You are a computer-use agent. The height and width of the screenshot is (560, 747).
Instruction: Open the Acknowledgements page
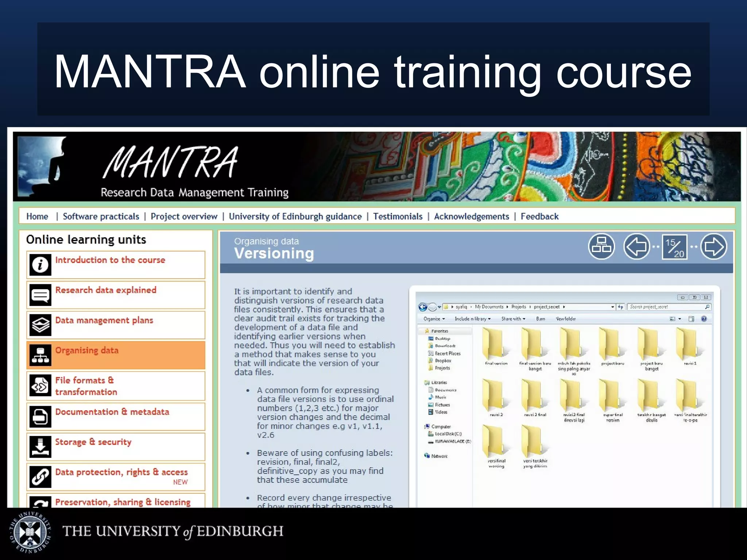point(472,217)
